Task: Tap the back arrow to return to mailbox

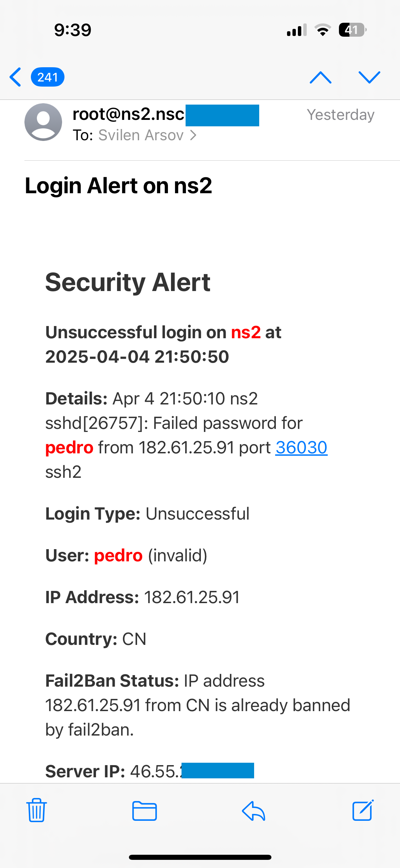Action: (x=15, y=77)
